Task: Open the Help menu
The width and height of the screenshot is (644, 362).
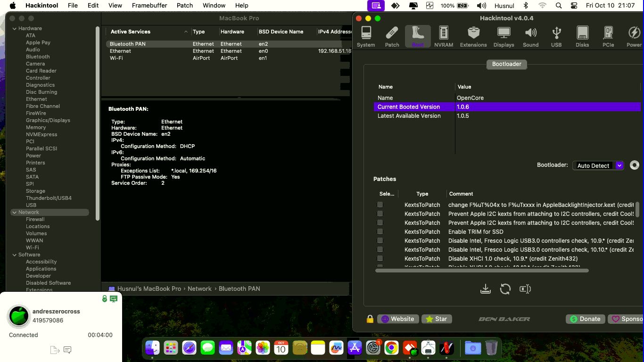Action: coord(242,6)
